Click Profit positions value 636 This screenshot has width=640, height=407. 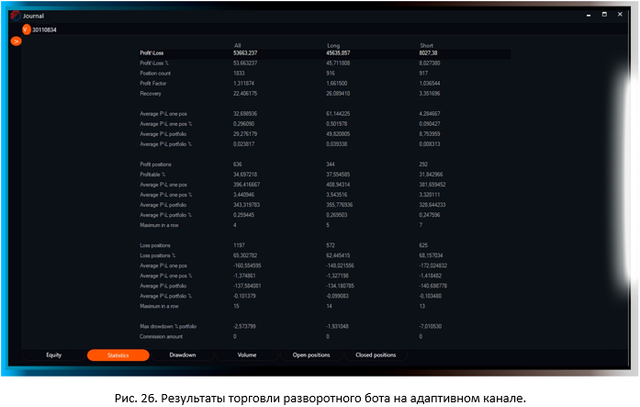click(238, 165)
